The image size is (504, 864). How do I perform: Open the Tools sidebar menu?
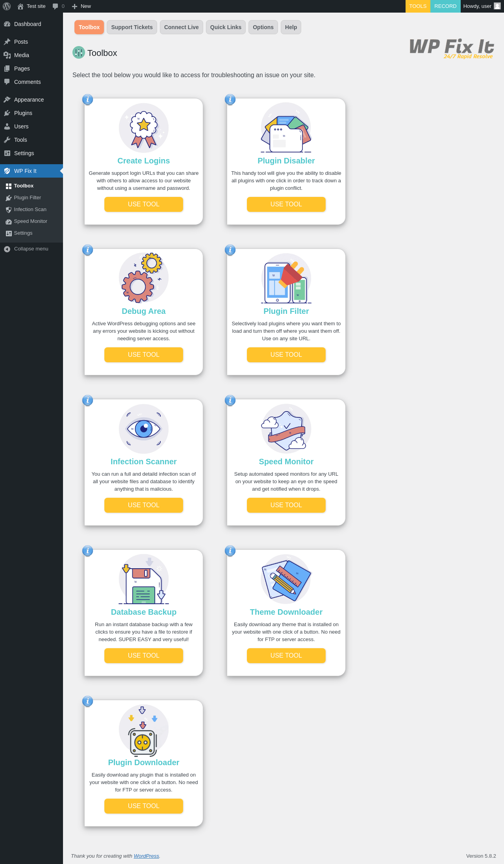point(31,140)
